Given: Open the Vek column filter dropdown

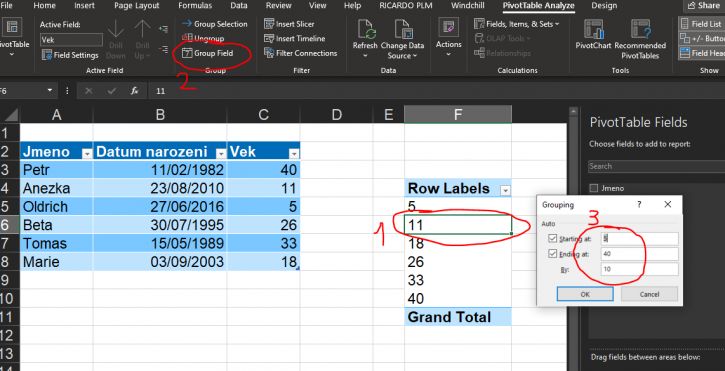Looking at the screenshot, I should 294,153.
